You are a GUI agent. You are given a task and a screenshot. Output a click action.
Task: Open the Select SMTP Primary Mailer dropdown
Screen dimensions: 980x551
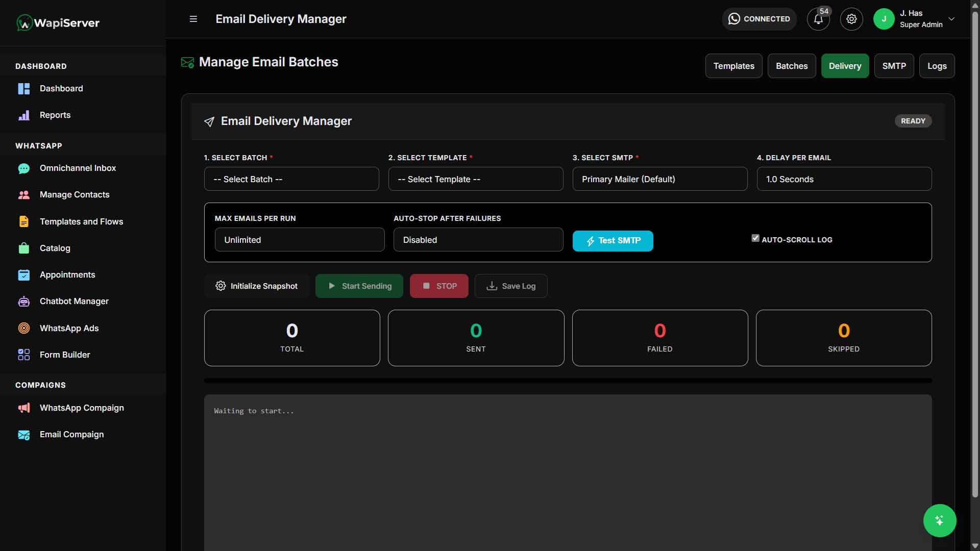660,179
